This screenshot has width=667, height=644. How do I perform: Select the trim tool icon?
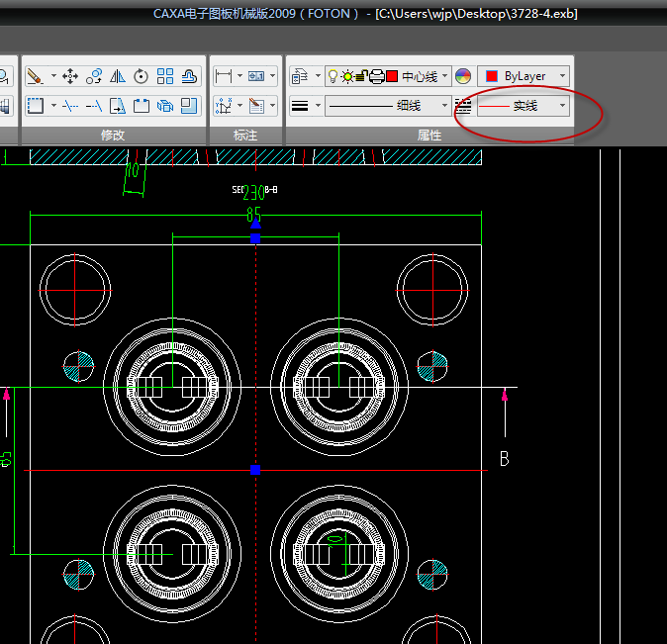point(70,105)
